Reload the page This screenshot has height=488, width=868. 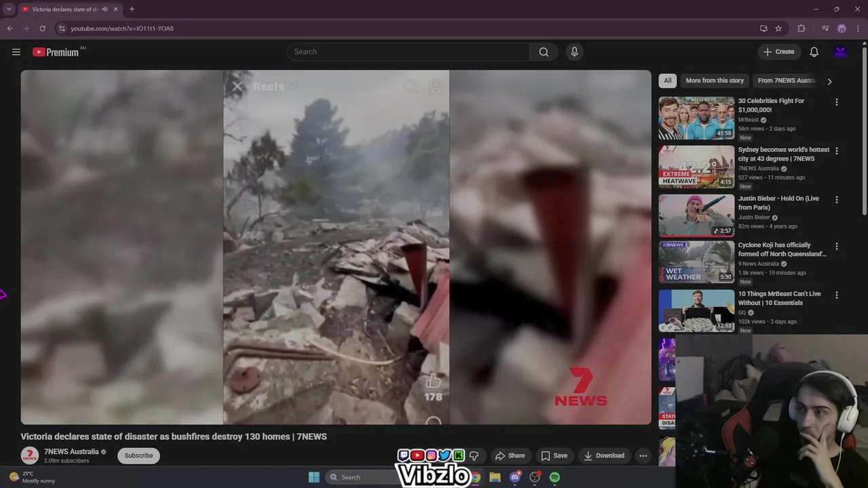[x=42, y=28]
